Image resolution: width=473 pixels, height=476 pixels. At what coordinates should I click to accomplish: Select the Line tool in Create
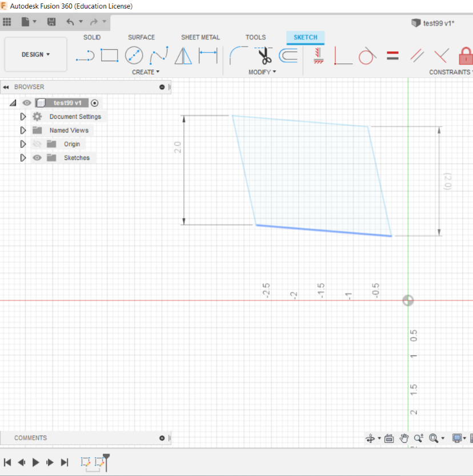[85, 55]
